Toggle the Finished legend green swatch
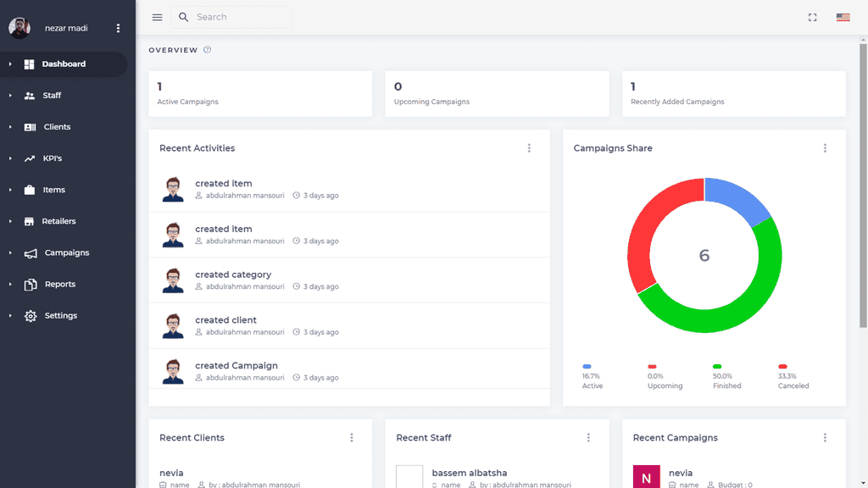The width and height of the screenshot is (868, 488). click(x=717, y=366)
